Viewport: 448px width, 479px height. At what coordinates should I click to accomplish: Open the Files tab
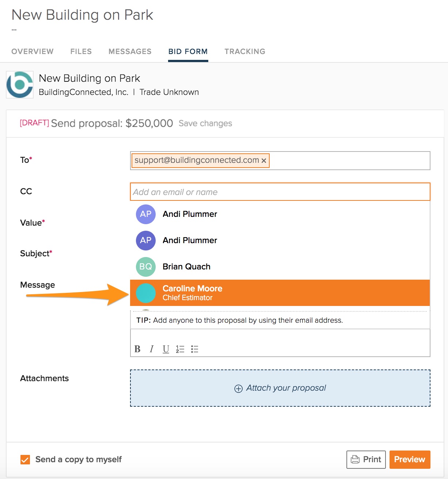pos(81,51)
